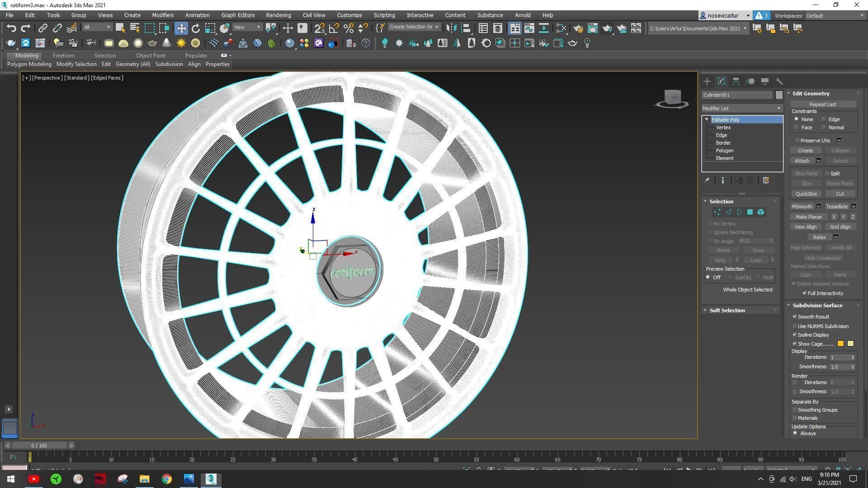The width and height of the screenshot is (868, 488).
Task: Toggle the 2.5D Snaps icon
Action: 319,28
